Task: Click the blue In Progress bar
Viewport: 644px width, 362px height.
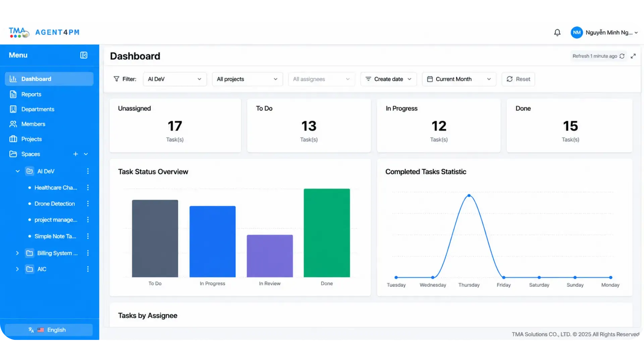Action: pyautogui.click(x=213, y=242)
